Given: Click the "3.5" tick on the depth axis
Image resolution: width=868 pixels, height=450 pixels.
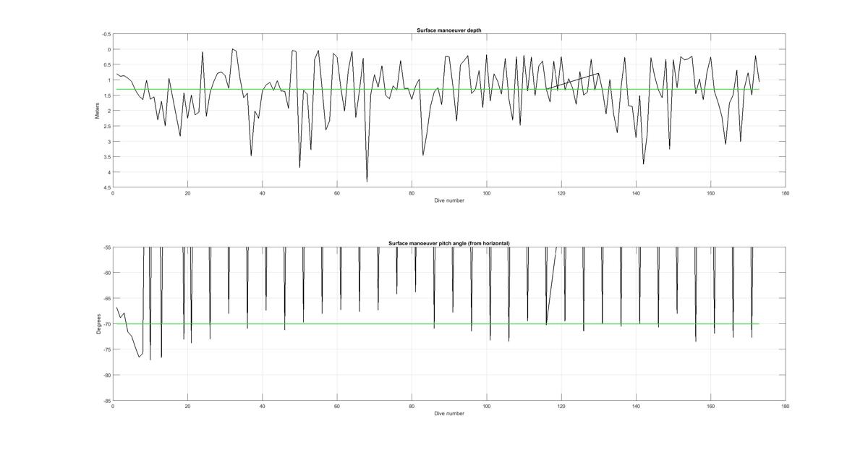Looking at the screenshot, I should (107, 157).
